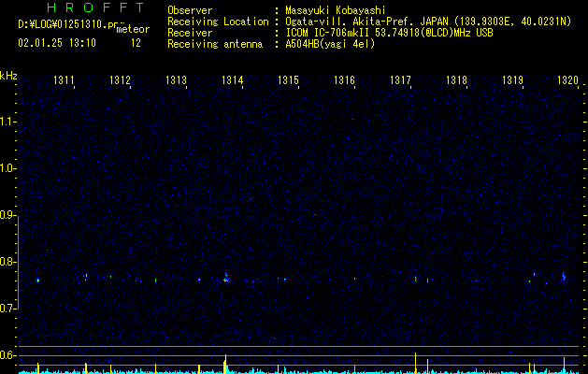
Task: Click the 1320 time axis marker
Action: (x=567, y=80)
